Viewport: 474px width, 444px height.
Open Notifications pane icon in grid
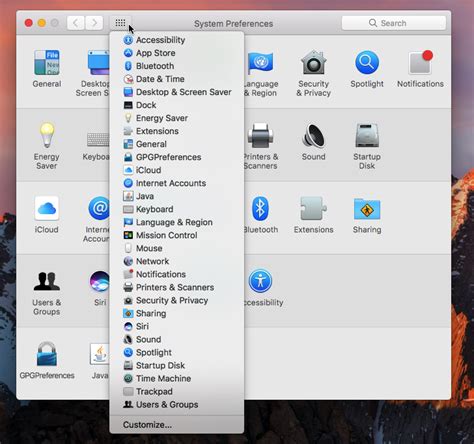420,62
